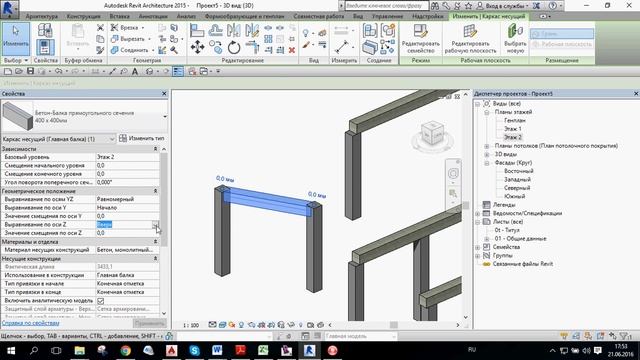
Task: Click the Revit application menu R logo
Action: click(9, 8)
